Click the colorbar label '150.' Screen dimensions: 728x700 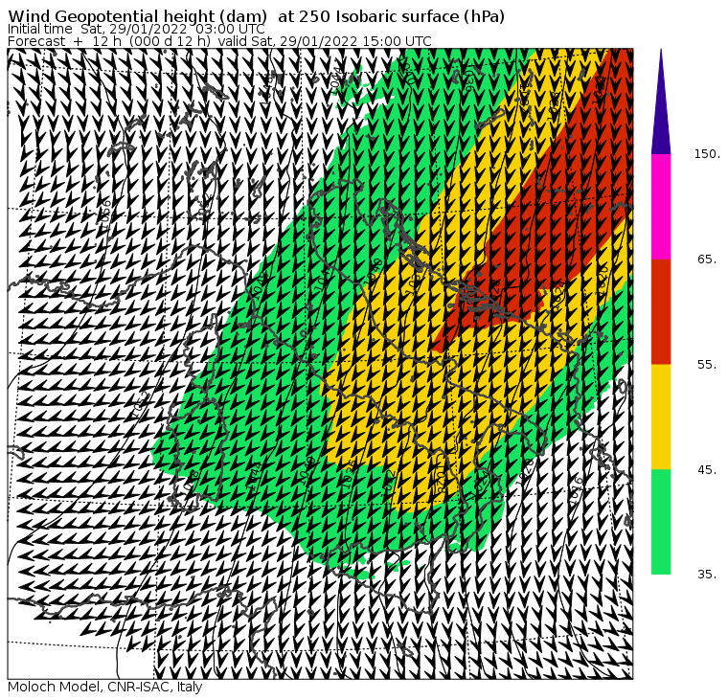pyautogui.click(x=707, y=154)
